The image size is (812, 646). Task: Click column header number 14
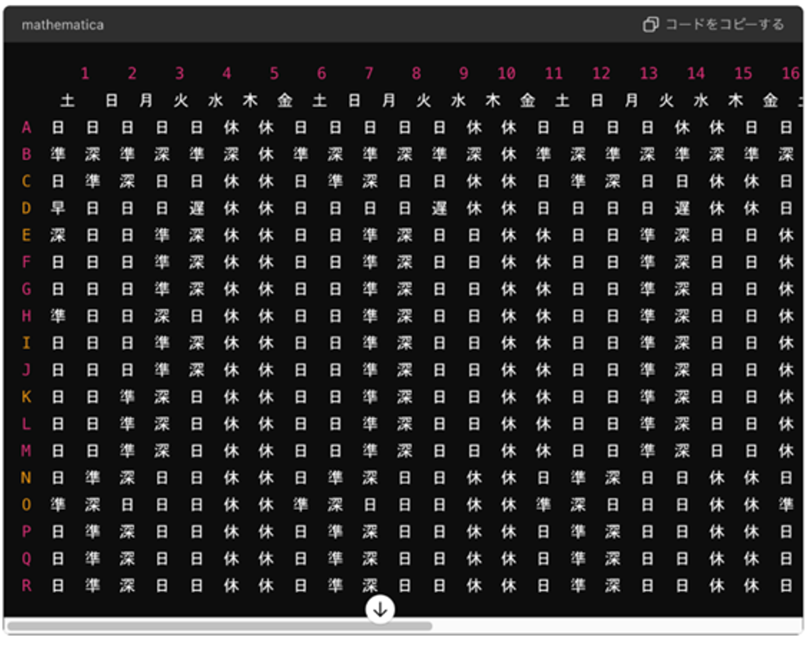point(696,73)
